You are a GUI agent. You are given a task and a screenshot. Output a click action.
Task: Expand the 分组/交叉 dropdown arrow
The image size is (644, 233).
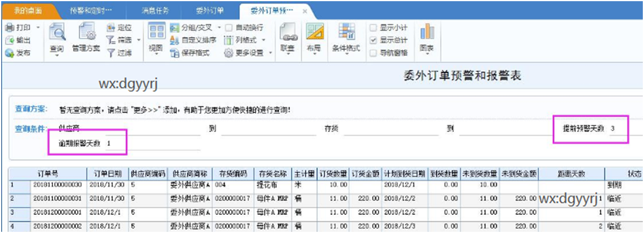pos(219,28)
